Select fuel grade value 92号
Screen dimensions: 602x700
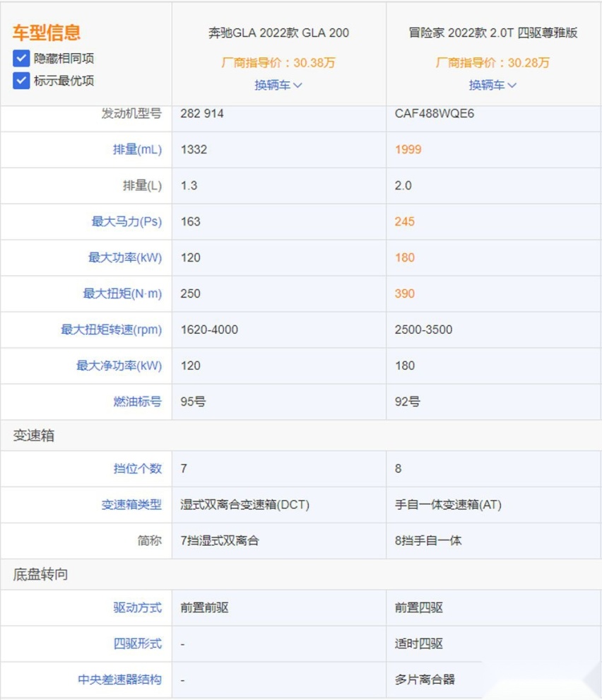(x=408, y=402)
